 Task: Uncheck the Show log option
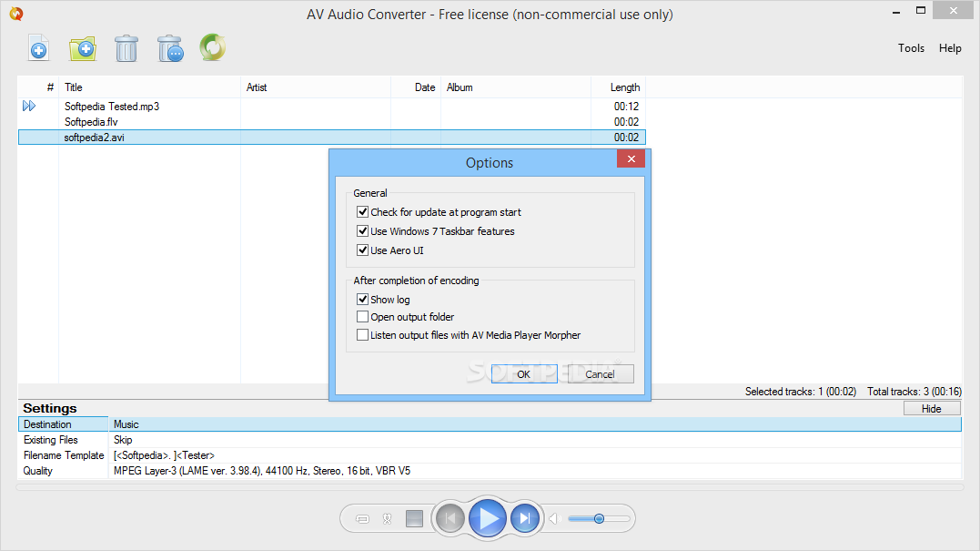[x=362, y=299]
